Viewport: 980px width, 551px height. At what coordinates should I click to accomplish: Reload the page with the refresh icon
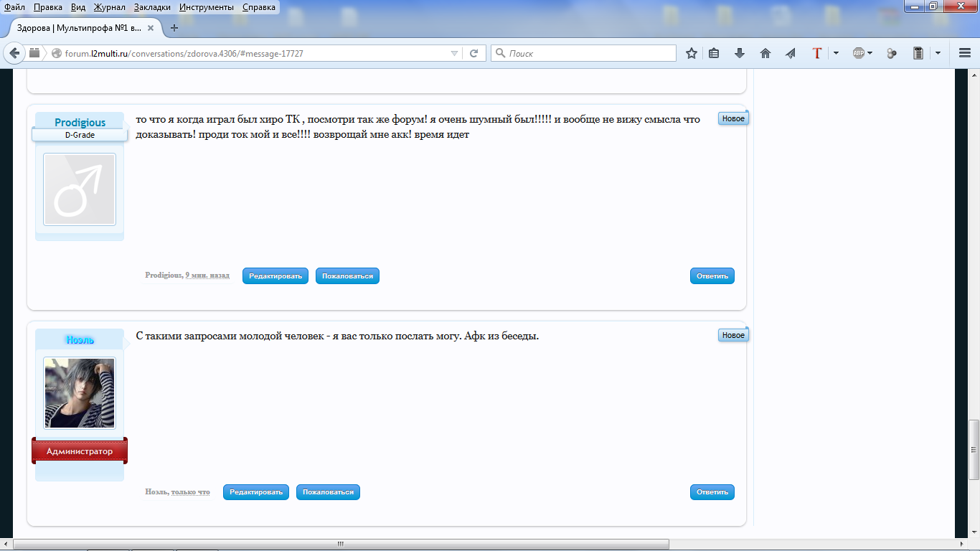click(x=473, y=53)
